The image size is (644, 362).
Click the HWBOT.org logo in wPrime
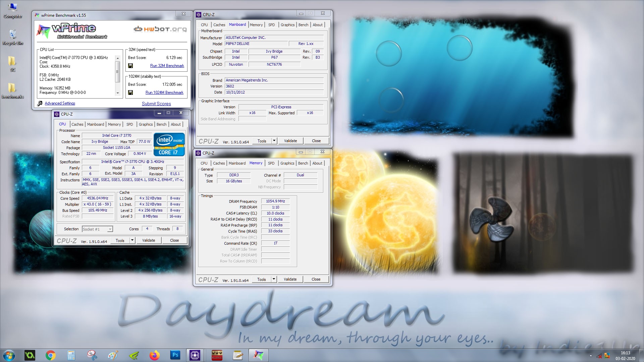pos(160,29)
